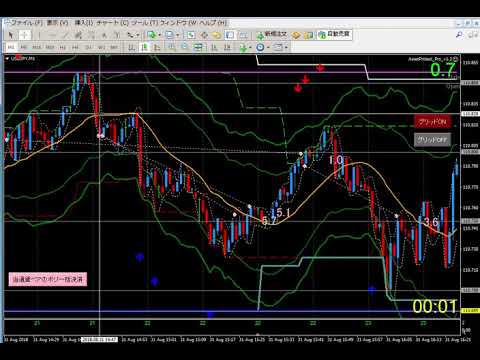Select the text tool
The height and width of the screenshot is (360, 480).
click(104, 35)
